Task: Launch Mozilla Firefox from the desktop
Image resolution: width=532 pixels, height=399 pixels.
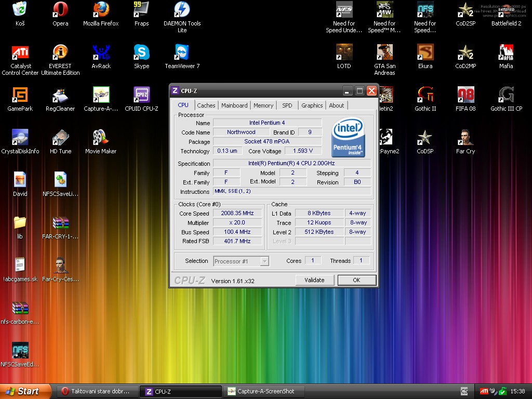Action: (x=101, y=10)
